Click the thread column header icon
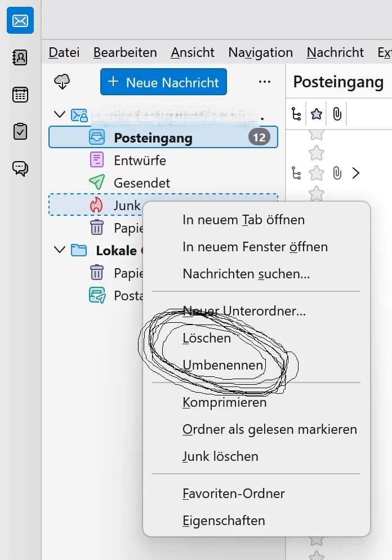The image size is (392, 560). click(x=296, y=114)
